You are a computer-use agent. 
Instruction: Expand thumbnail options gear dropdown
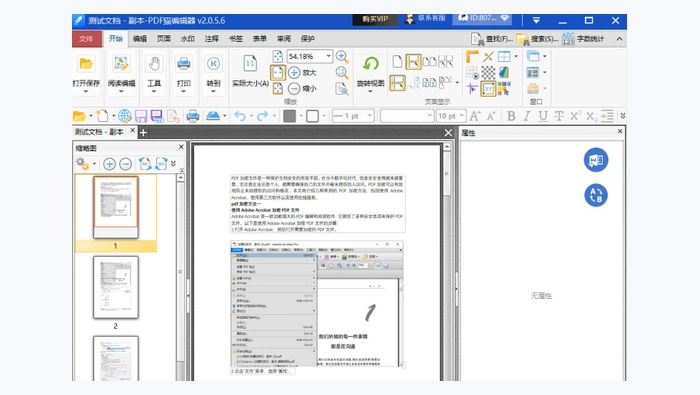point(94,164)
